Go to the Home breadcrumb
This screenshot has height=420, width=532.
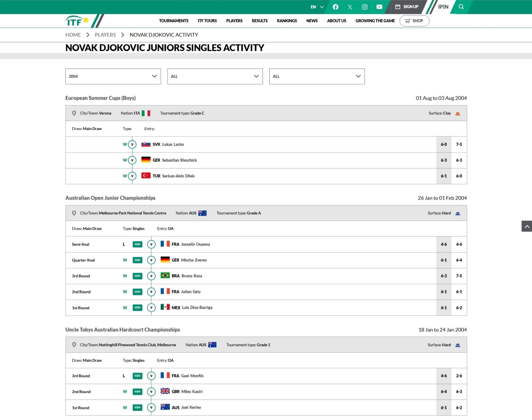[73, 35]
